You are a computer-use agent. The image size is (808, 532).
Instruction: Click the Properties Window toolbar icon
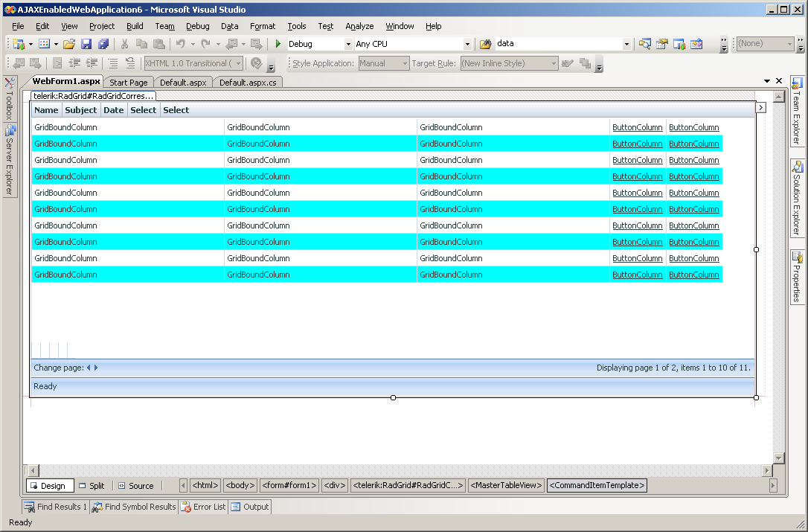click(x=661, y=44)
